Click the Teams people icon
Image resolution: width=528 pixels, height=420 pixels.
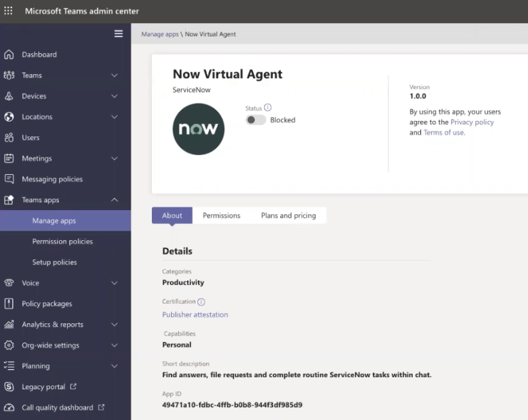9,76
